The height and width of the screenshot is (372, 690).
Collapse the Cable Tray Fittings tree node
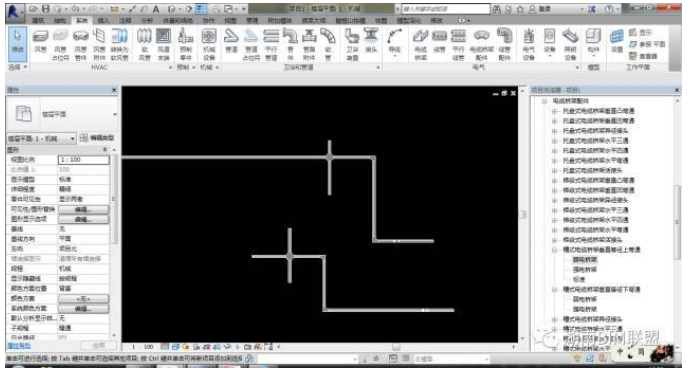[x=544, y=101]
